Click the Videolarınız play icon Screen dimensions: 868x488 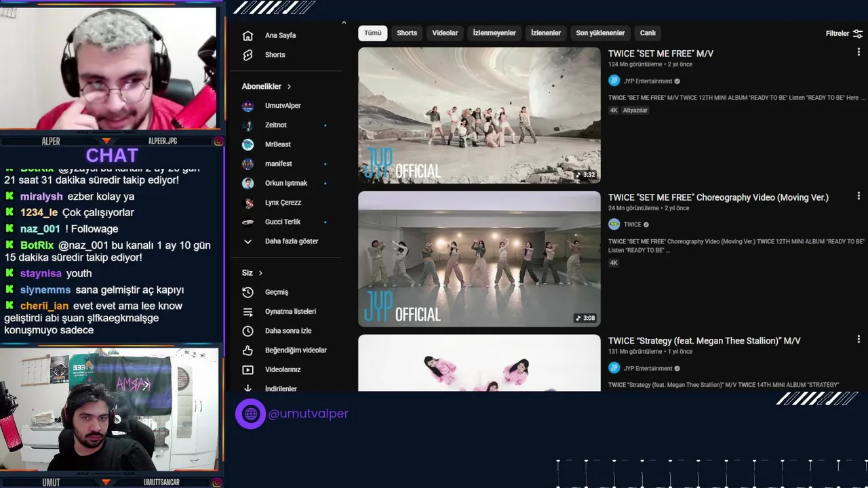click(248, 369)
